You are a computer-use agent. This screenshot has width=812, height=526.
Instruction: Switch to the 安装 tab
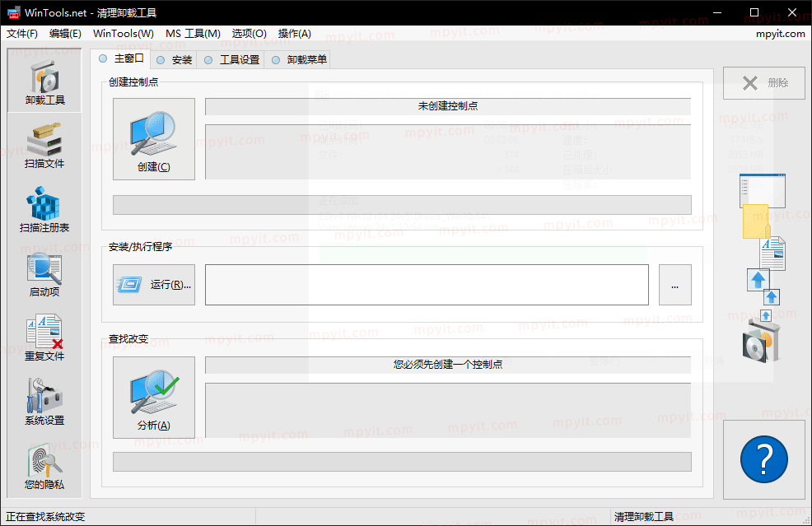pos(175,59)
